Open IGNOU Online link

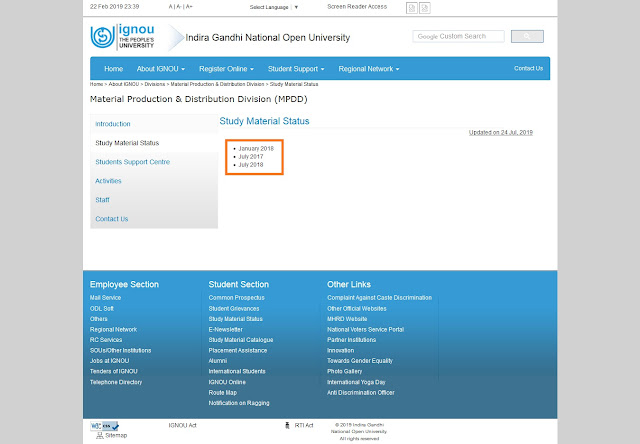point(227,382)
